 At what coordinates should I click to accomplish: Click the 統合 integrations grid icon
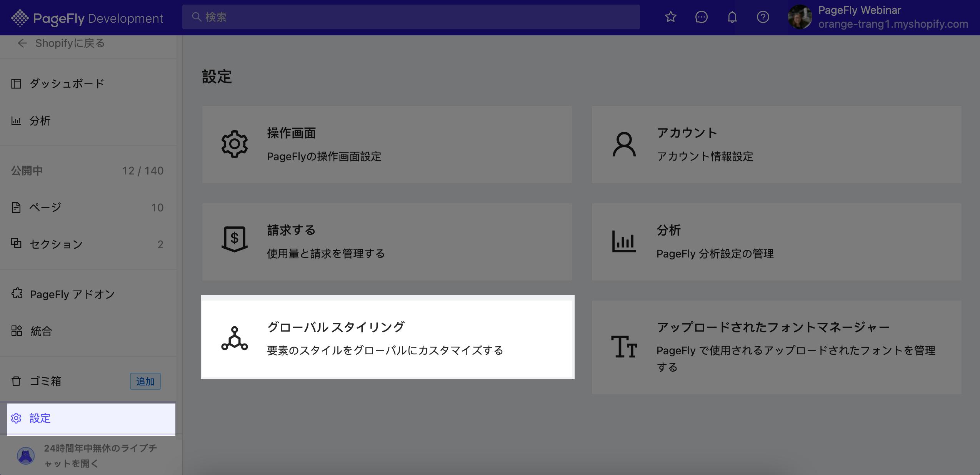pyautogui.click(x=17, y=331)
